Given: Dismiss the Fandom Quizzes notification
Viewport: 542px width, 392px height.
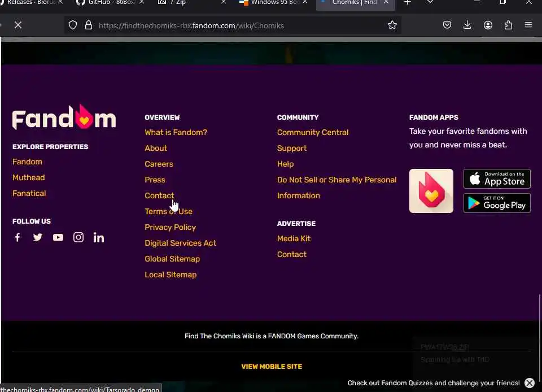Looking at the screenshot, I should pos(529,382).
